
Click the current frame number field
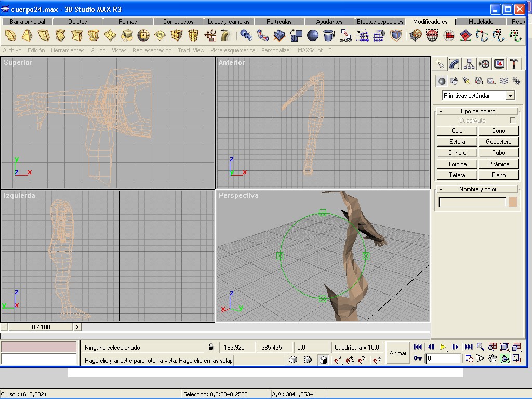point(443,358)
